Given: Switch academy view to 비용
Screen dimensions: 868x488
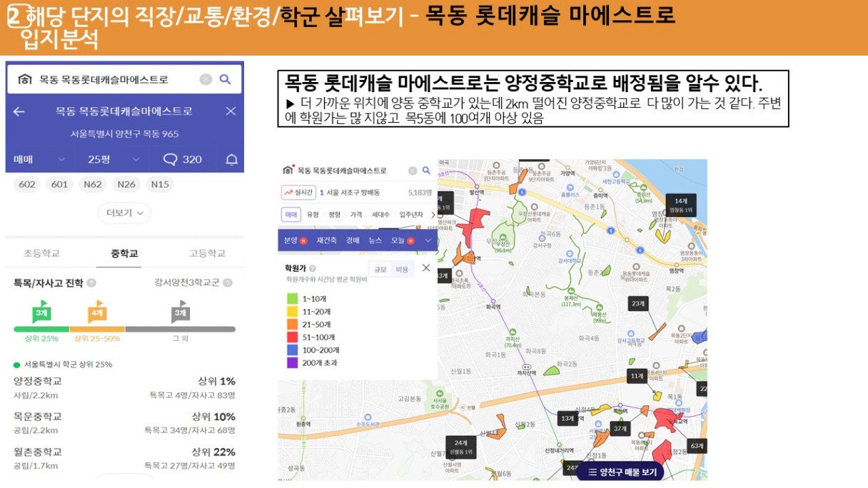Looking at the screenshot, I should point(401,269).
